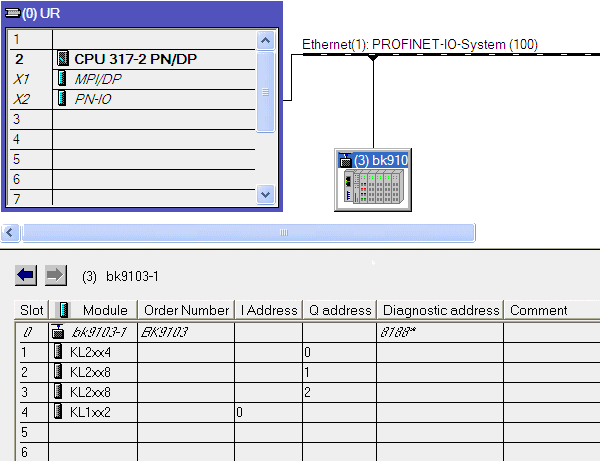Click the PN-IO interface icon
600x461 pixels.
point(62,98)
